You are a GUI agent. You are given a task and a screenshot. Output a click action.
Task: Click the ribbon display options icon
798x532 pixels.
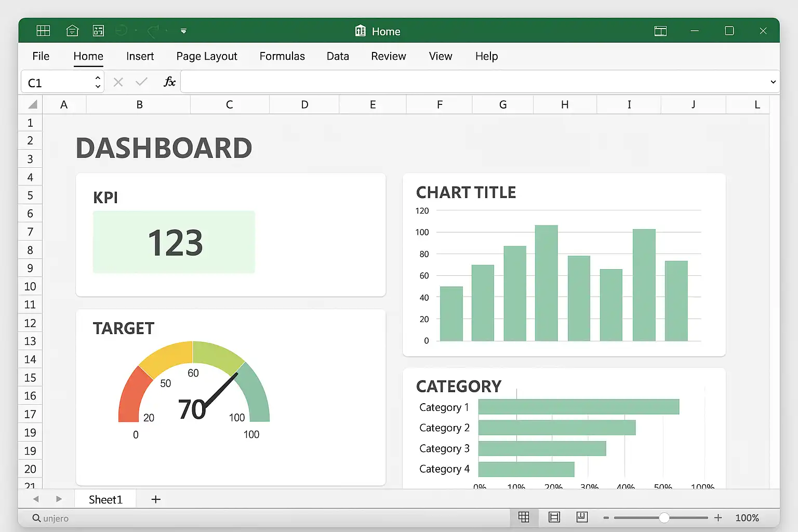tap(660, 31)
